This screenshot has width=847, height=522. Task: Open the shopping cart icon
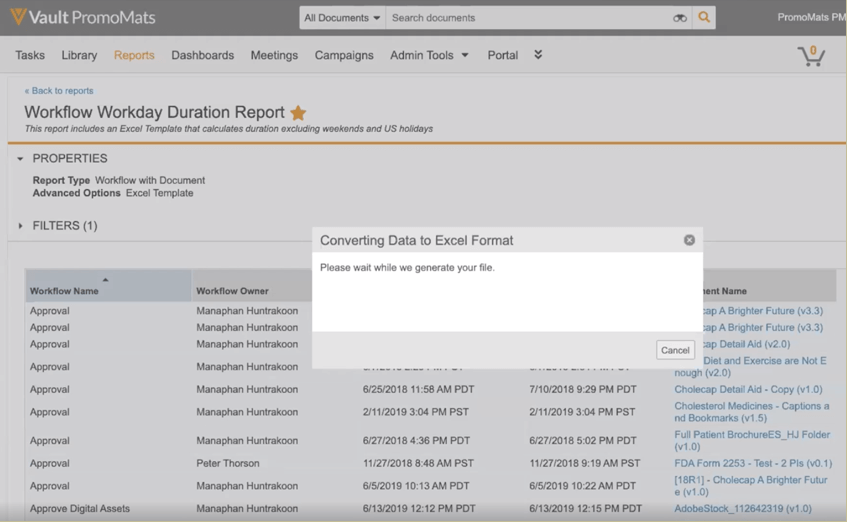tap(811, 56)
